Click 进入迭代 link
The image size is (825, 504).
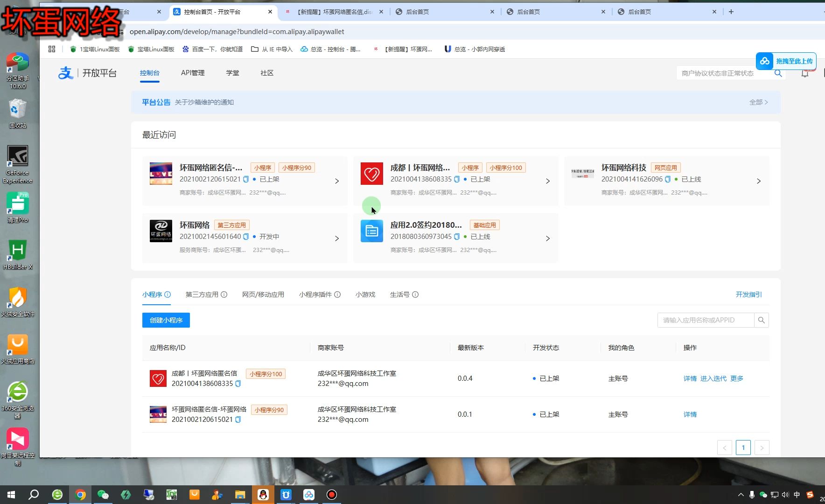tap(713, 378)
